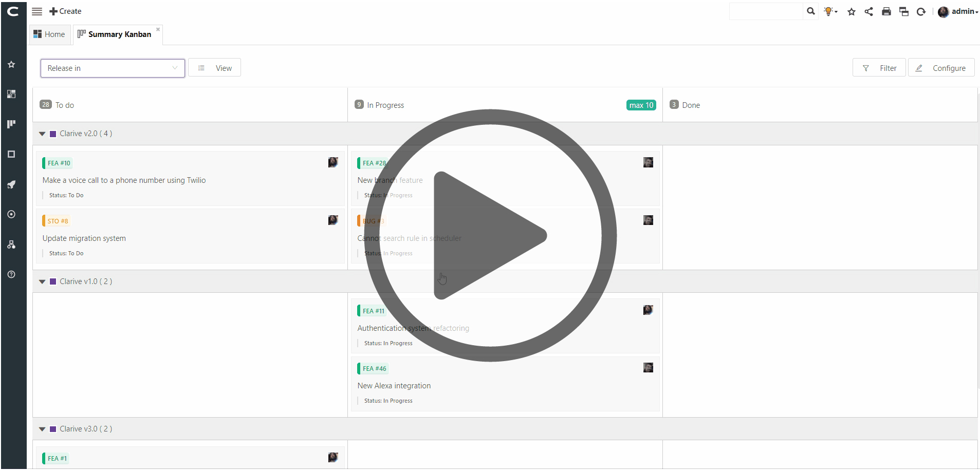Viewport: 980px width, 470px height.
Task: Click the rocket deploy icon in left sidebar
Action: [11, 184]
